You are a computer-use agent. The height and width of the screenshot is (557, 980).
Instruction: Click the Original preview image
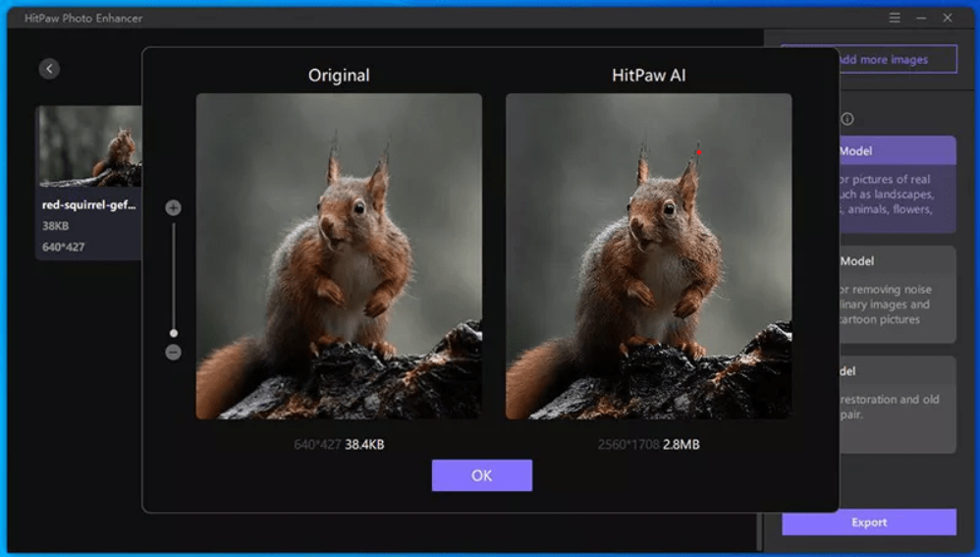click(339, 256)
